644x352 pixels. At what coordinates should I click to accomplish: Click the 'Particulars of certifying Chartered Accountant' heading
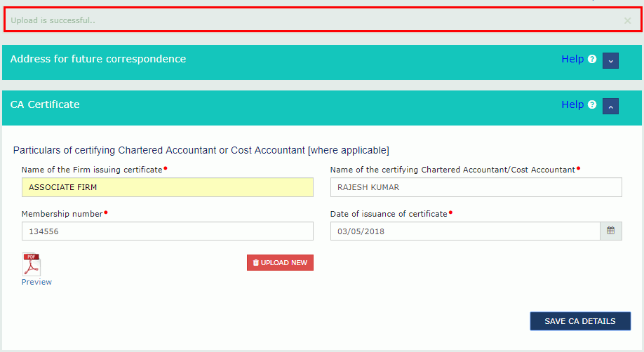point(201,150)
